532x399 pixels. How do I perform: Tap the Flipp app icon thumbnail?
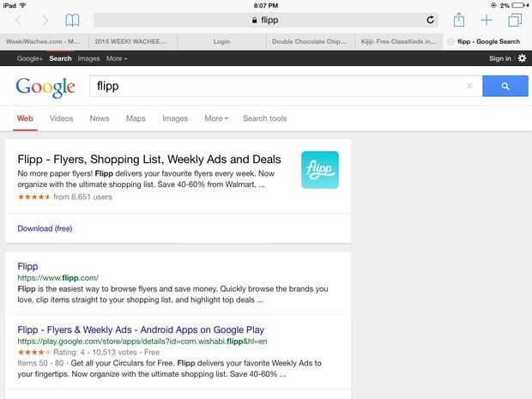[319, 170]
